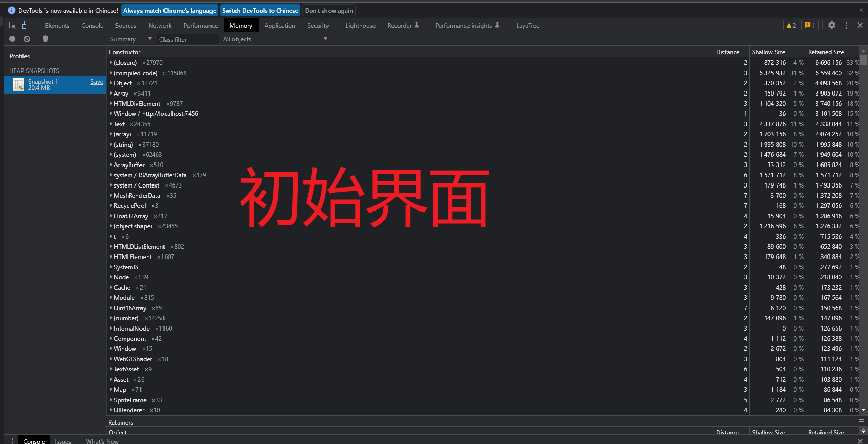The image size is (868, 444).
Task: Select the SystemJS row
Action: [x=484, y=267]
